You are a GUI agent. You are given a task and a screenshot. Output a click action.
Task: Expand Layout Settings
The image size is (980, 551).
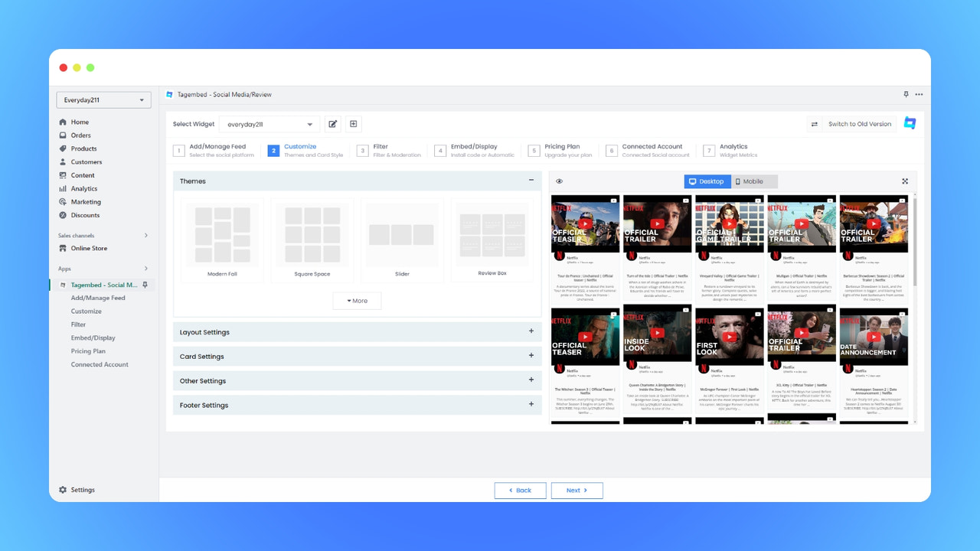point(358,332)
